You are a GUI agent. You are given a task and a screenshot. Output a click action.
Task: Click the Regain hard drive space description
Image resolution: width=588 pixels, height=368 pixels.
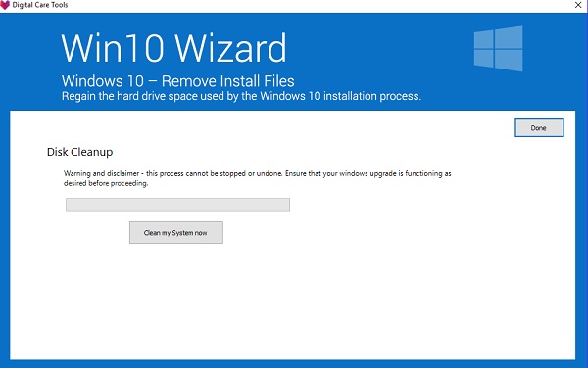click(241, 96)
